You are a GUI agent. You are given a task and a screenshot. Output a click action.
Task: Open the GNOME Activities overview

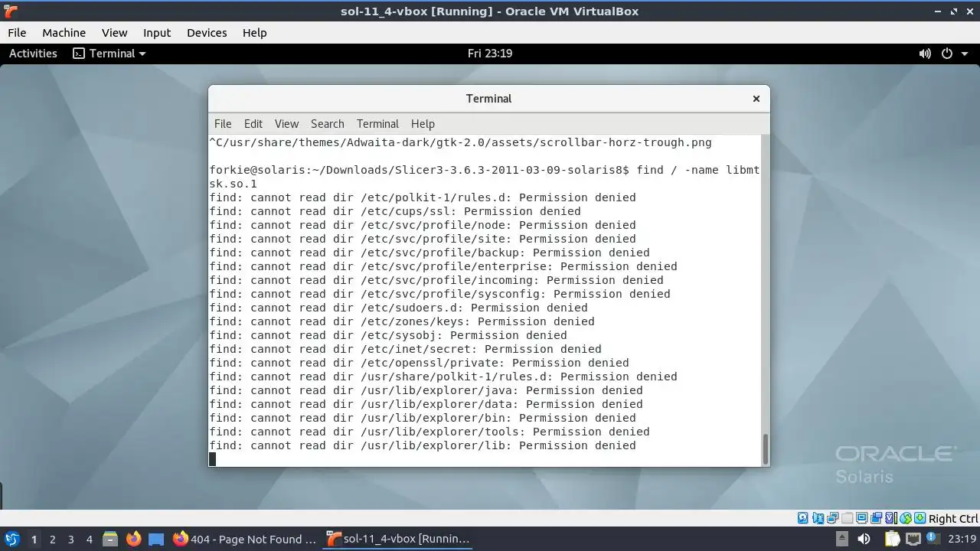[33, 54]
